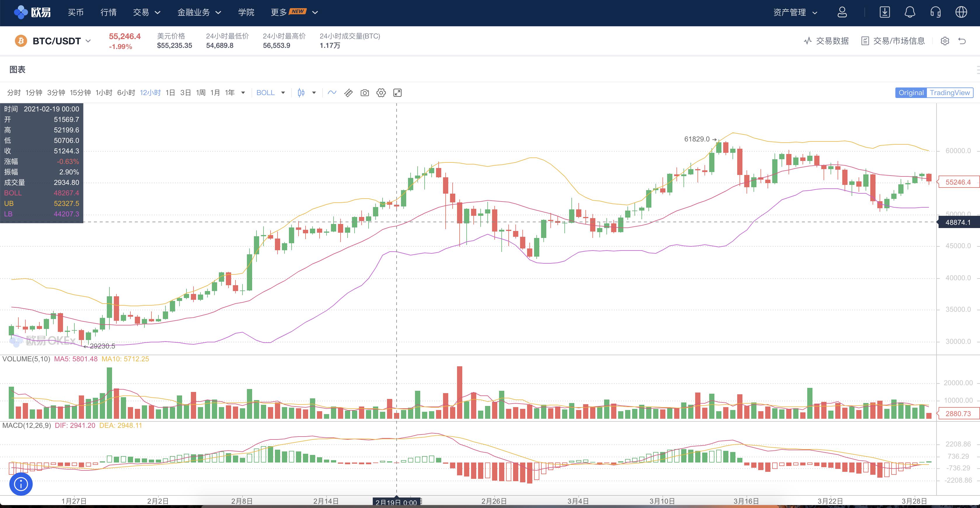Open chart settings gear in toolbar
The width and height of the screenshot is (980, 508).
[x=381, y=93]
